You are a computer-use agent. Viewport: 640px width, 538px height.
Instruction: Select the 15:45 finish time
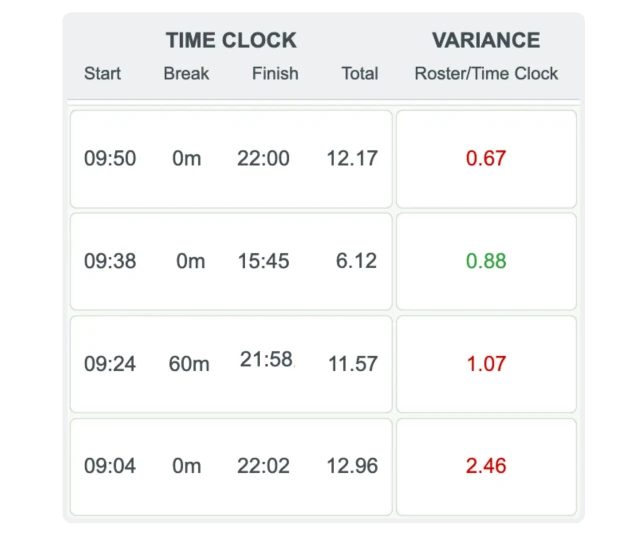(263, 261)
